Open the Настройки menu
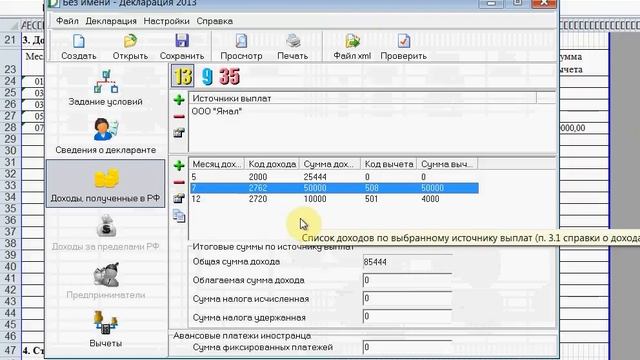This screenshot has width=640, height=360. 166,21
